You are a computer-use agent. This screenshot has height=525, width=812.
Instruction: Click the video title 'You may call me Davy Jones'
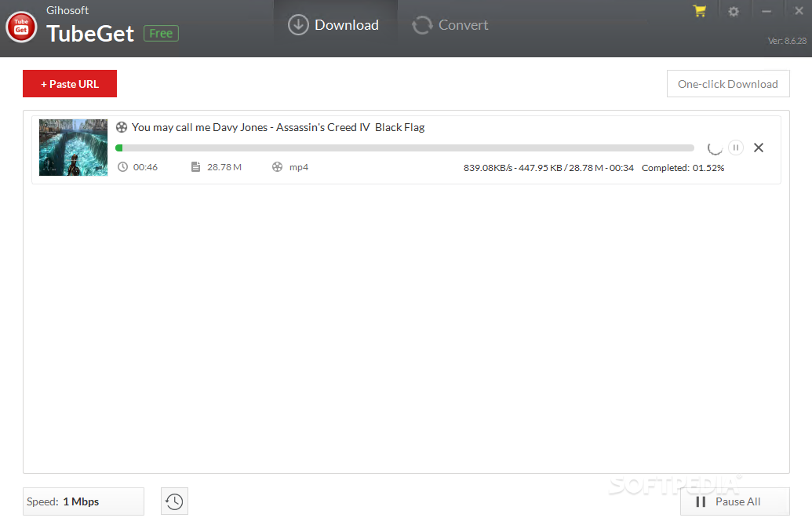278,127
